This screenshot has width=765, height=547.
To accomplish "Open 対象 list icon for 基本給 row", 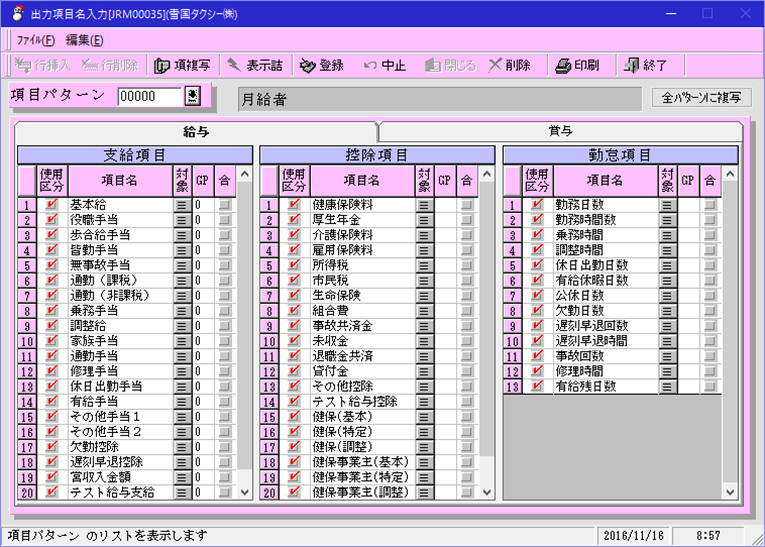I will point(181,205).
